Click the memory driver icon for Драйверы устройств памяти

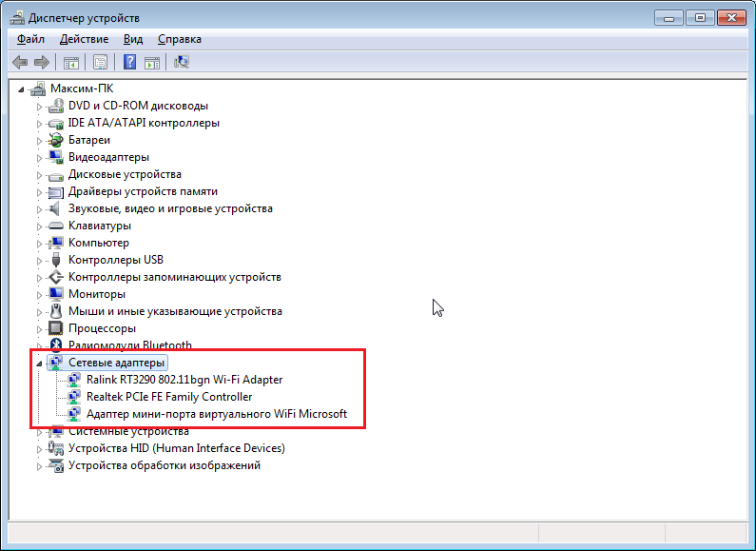tap(56, 192)
